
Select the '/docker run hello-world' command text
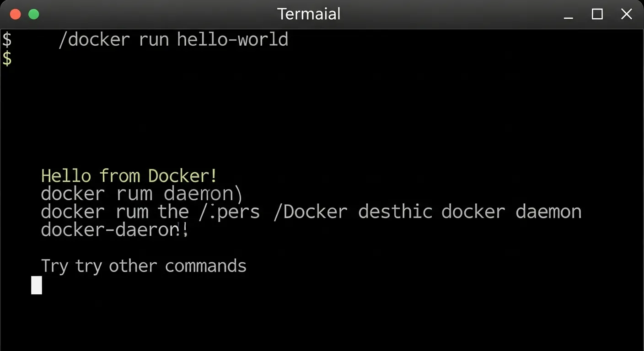174,39
